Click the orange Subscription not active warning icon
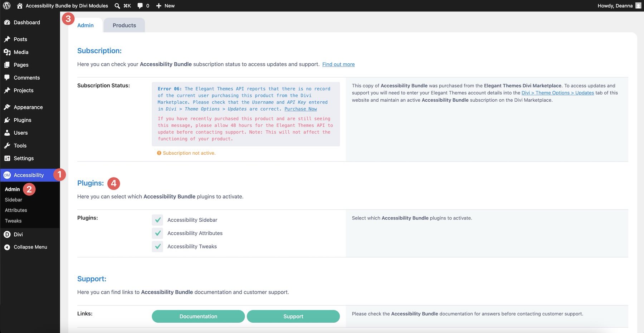This screenshot has height=333, width=644. (x=159, y=153)
